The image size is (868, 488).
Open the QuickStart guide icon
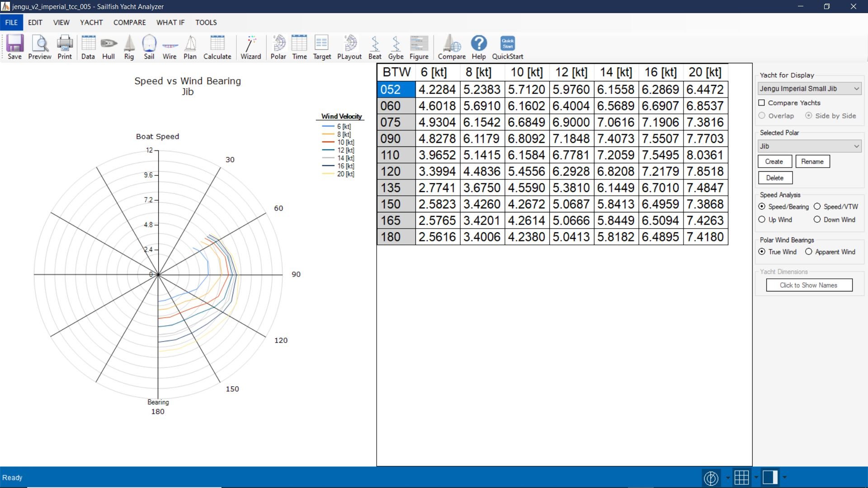point(507,47)
